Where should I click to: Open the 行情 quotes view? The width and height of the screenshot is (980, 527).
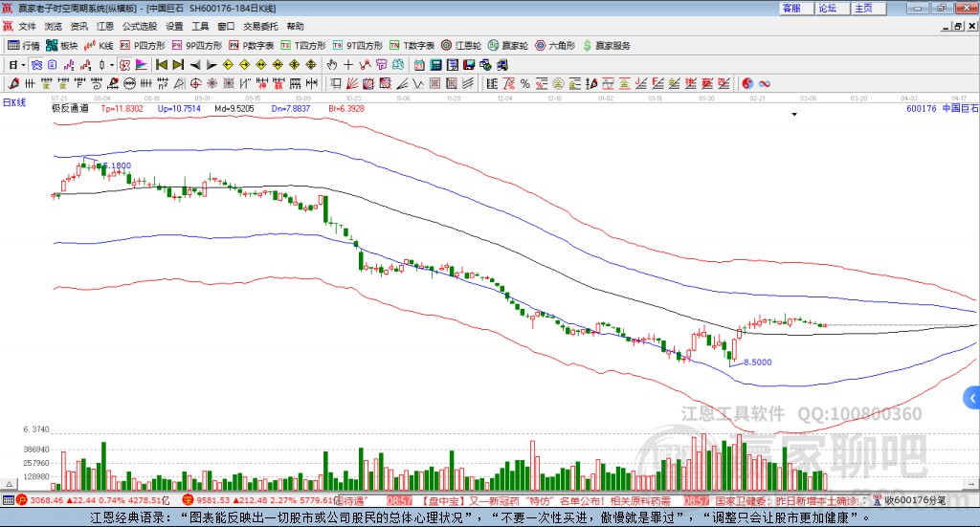click(24, 46)
